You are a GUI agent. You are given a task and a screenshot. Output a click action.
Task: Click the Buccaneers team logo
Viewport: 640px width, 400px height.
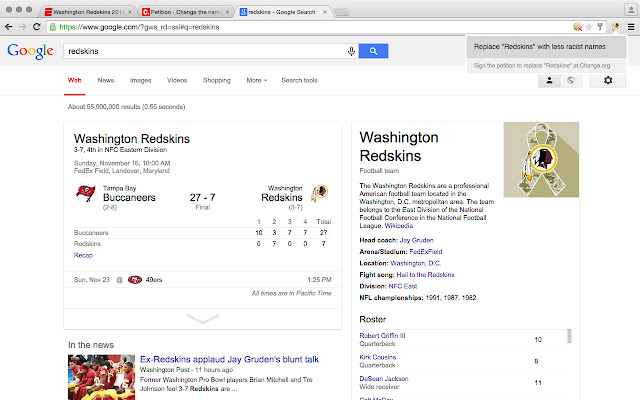[86, 193]
